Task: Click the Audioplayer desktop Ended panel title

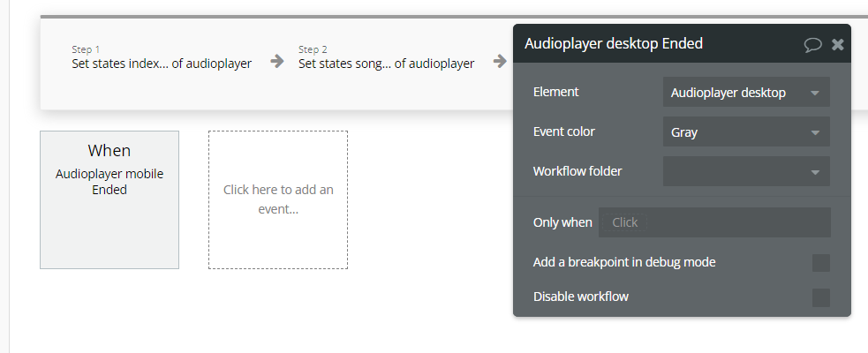Action: pyautogui.click(x=614, y=43)
